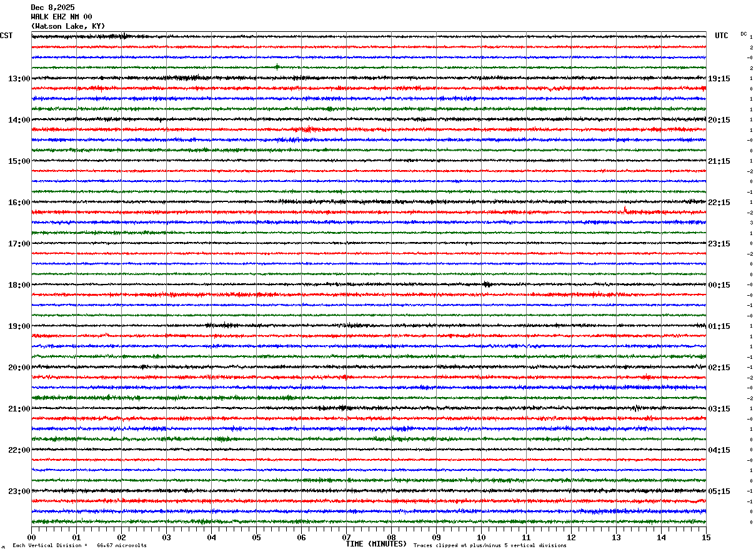Click the "Traces clipped" footer note
756x554 pixels.
coord(490,545)
